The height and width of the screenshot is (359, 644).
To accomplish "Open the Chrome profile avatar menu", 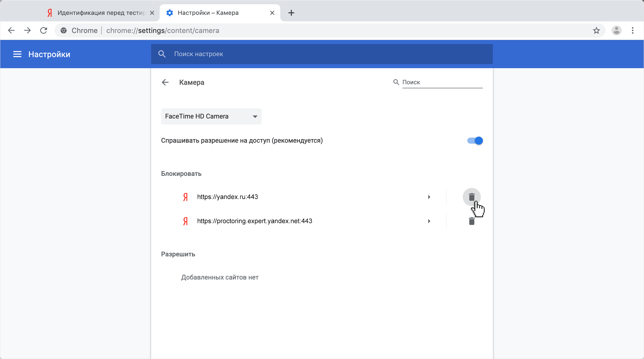I will [616, 30].
